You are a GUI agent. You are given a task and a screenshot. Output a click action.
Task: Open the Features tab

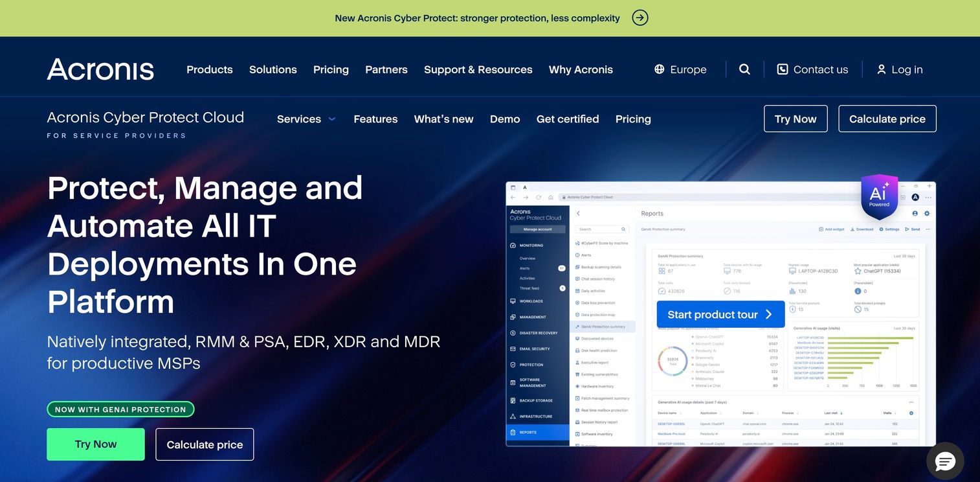375,119
